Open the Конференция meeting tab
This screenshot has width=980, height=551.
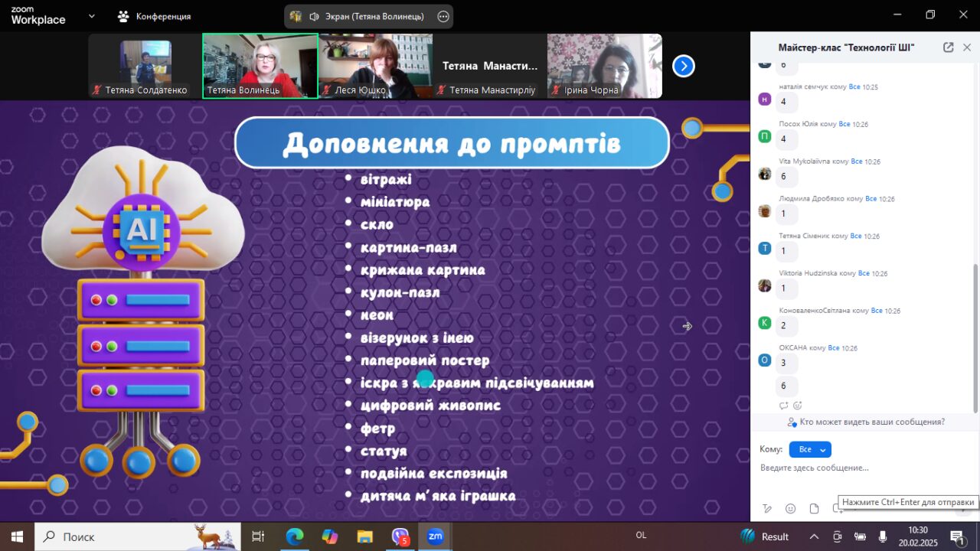pos(154,16)
